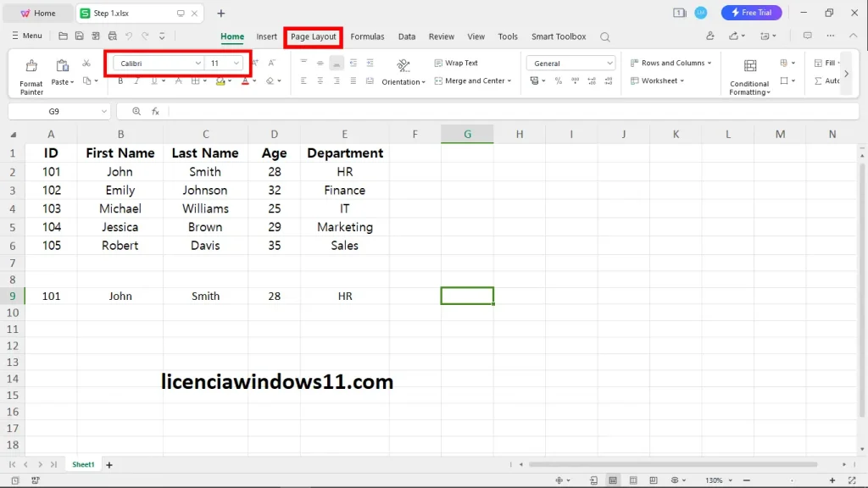Open a new document tab with plus

coord(221,14)
